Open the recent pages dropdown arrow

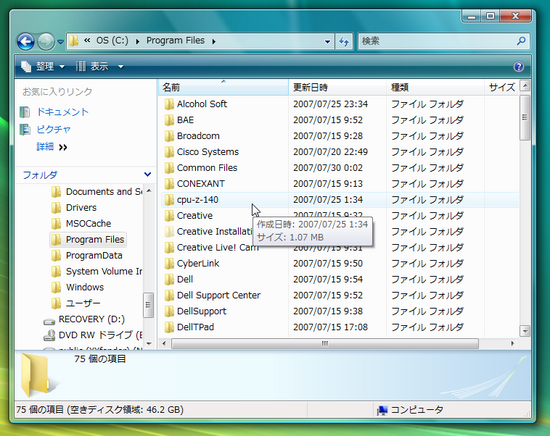pos(60,42)
